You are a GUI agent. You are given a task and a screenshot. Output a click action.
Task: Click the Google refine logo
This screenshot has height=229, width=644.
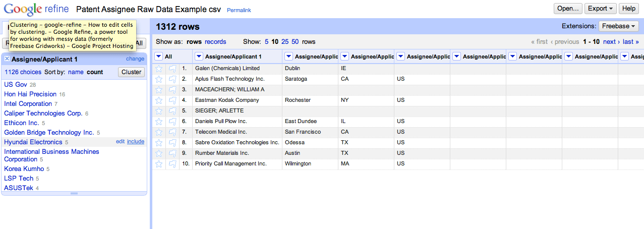coord(37,9)
